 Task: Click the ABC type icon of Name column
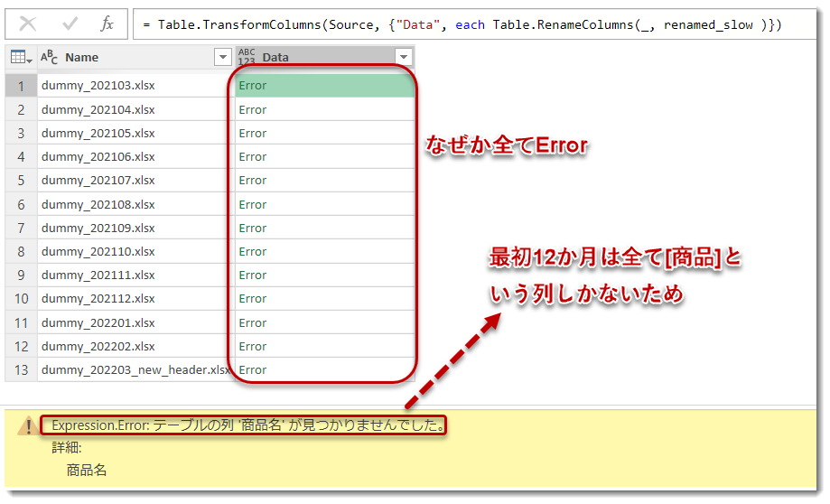pyautogui.click(x=50, y=57)
